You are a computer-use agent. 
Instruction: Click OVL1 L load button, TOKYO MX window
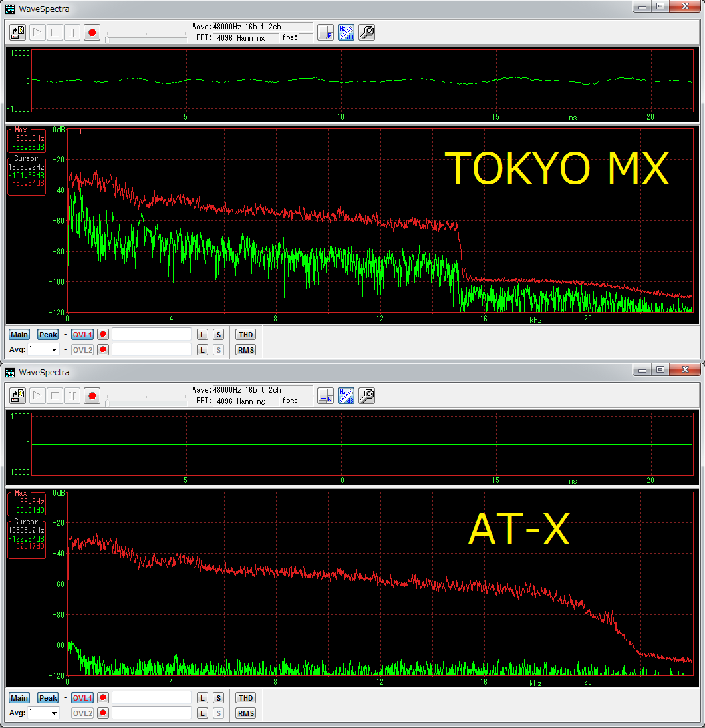(202, 335)
